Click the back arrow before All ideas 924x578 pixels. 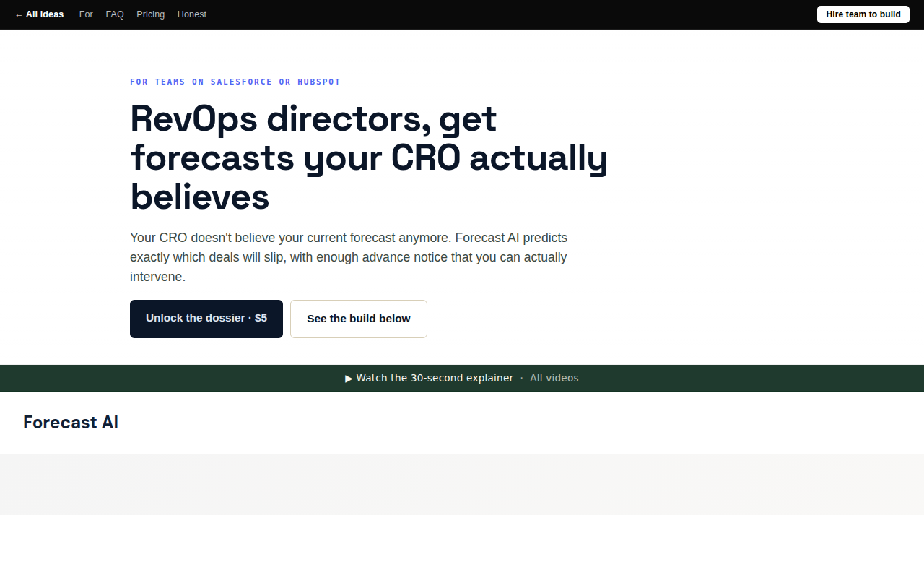(19, 14)
